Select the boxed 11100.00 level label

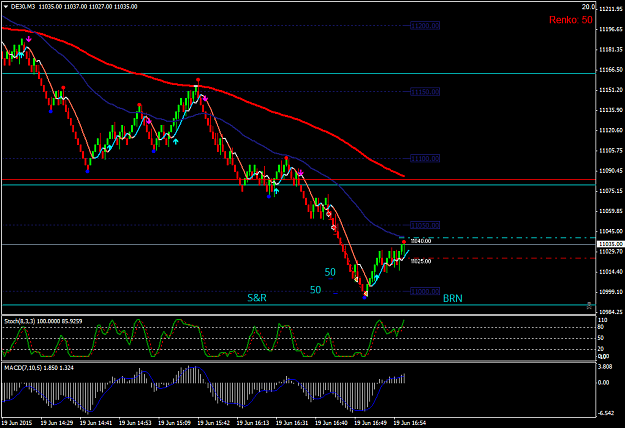pyautogui.click(x=425, y=159)
